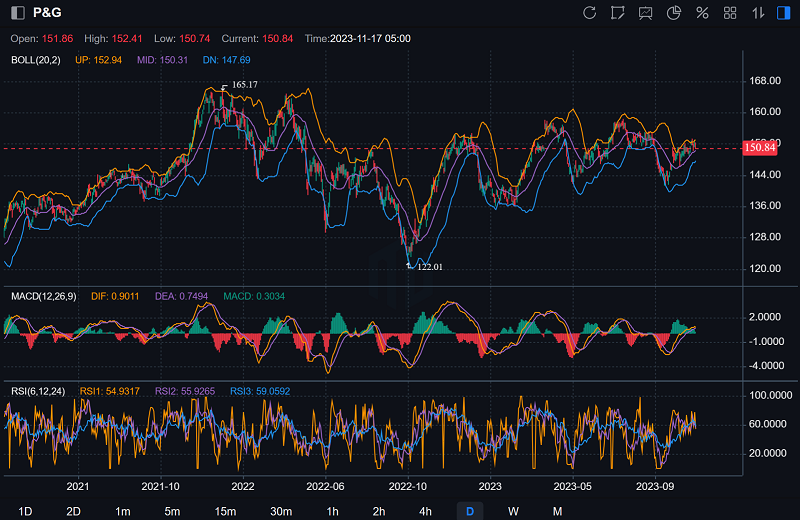Click the up-down arrows sort icon
800x520 pixels.
click(757, 13)
